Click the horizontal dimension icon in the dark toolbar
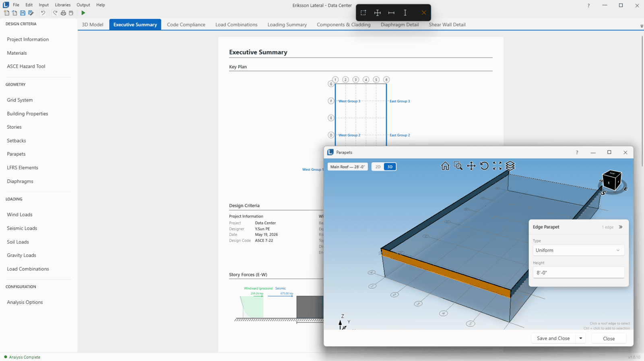This screenshot has width=644, height=361. point(391,13)
